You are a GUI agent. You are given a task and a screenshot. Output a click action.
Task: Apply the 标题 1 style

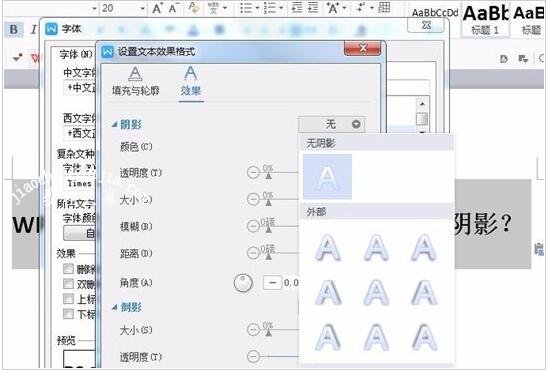click(485, 19)
